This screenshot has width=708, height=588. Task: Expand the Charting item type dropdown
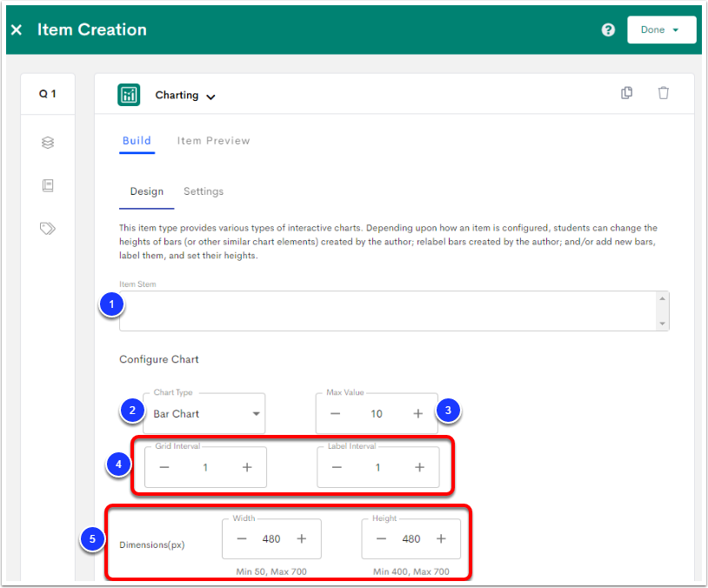click(x=210, y=97)
